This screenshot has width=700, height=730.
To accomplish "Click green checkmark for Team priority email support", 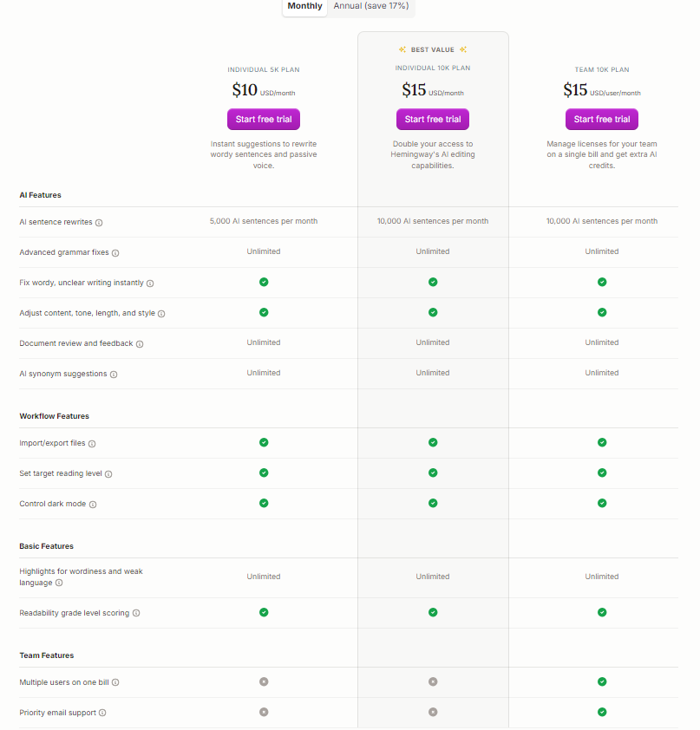I will point(602,712).
